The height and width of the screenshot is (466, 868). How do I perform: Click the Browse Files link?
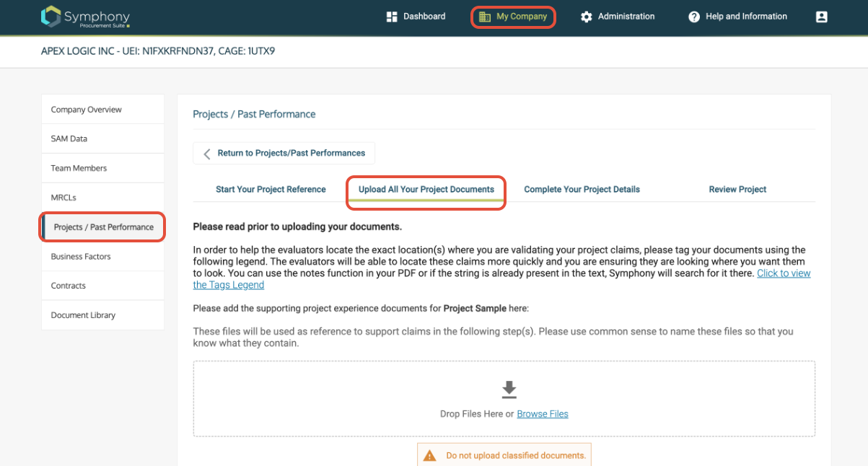click(x=543, y=414)
